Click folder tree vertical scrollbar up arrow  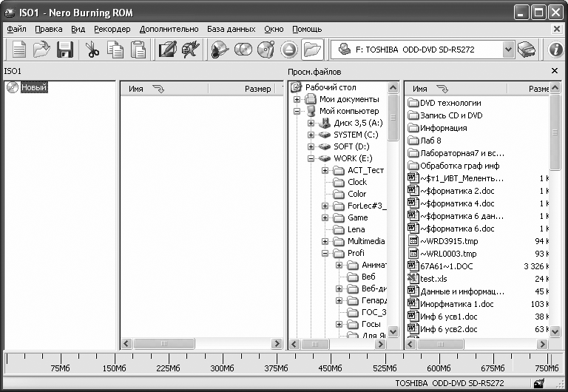[x=393, y=88]
